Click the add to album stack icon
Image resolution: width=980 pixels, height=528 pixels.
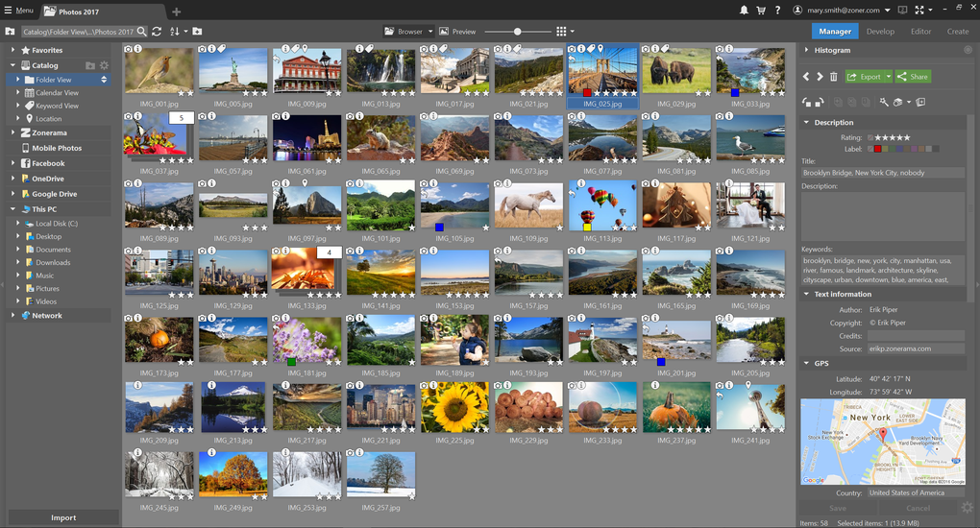[x=920, y=102]
